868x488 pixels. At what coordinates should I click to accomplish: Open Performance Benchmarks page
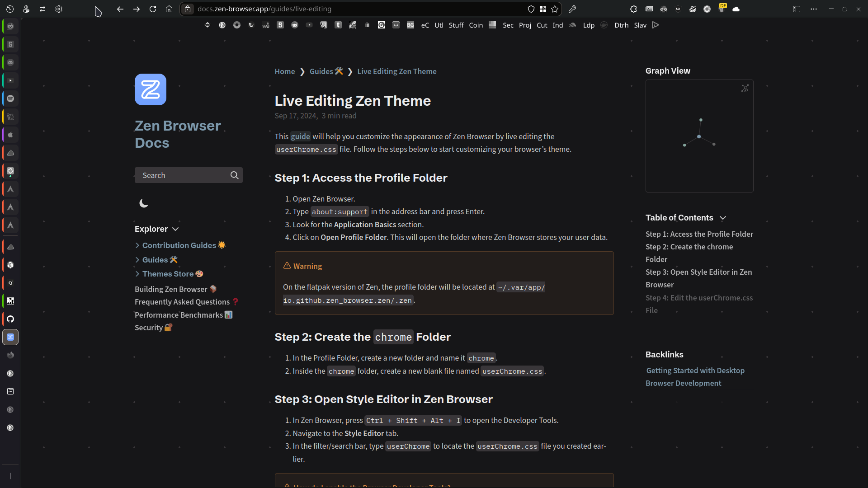point(184,315)
